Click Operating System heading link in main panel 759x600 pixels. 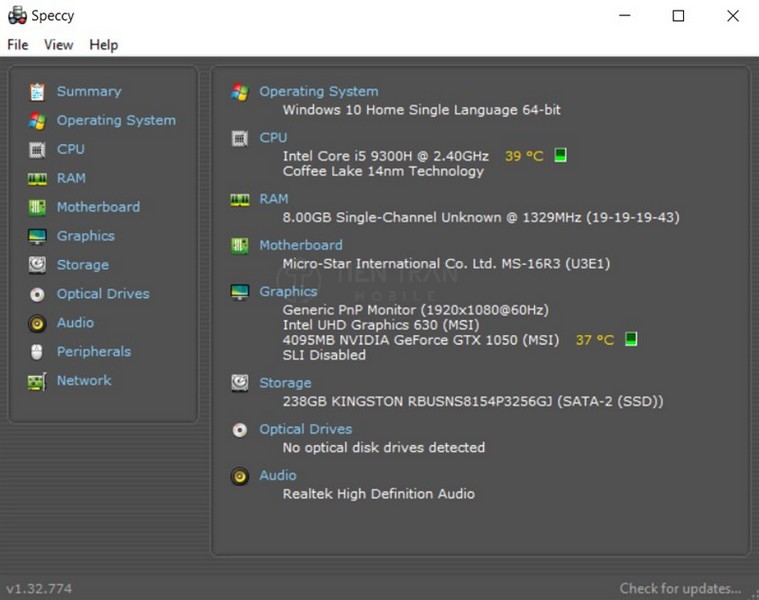pyautogui.click(x=319, y=91)
